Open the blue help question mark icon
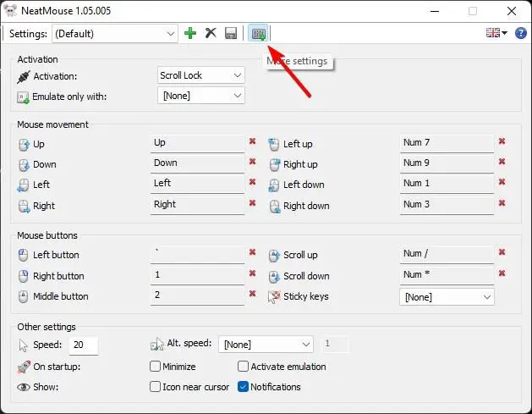Viewport: 532px width, 414px height. pyautogui.click(x=520, y=33)
